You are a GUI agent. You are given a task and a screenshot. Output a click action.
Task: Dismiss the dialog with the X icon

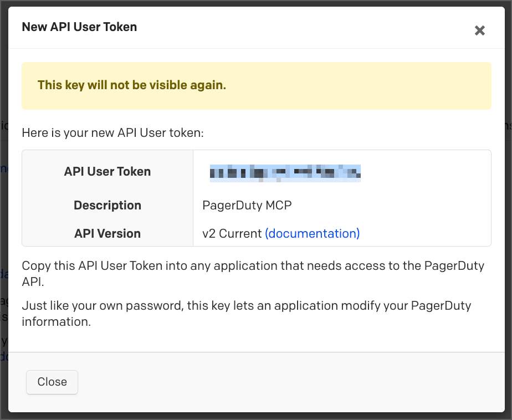coord(480,30)
